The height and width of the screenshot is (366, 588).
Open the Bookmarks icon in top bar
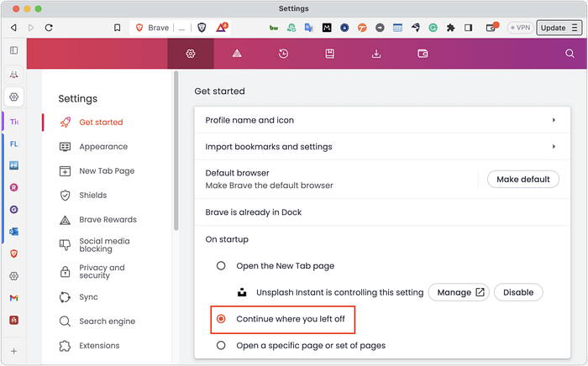[x=330, y=54]
